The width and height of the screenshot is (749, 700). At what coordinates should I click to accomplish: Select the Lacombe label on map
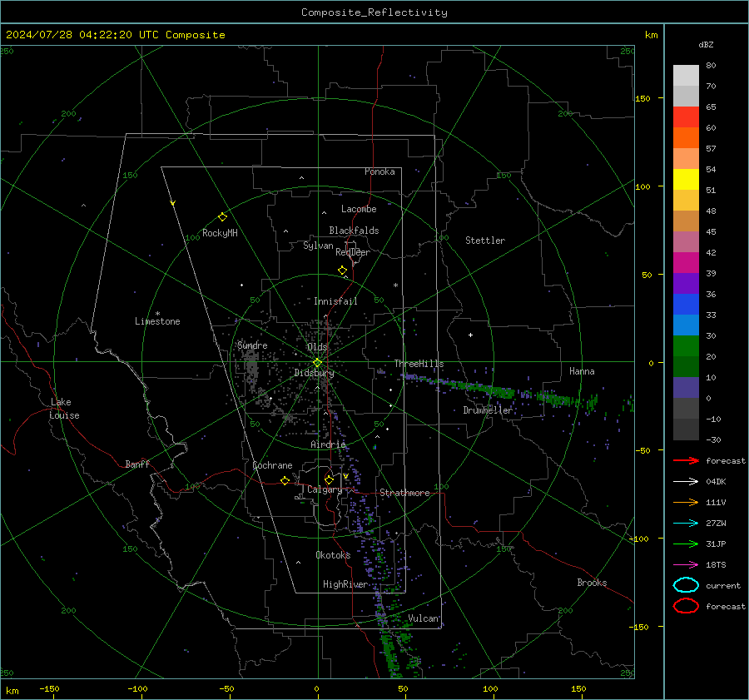point(359,209)
